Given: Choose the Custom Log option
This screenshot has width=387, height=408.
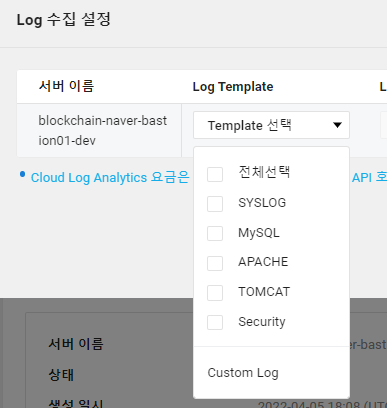Looking at the screenshot, I should point(243,373).
